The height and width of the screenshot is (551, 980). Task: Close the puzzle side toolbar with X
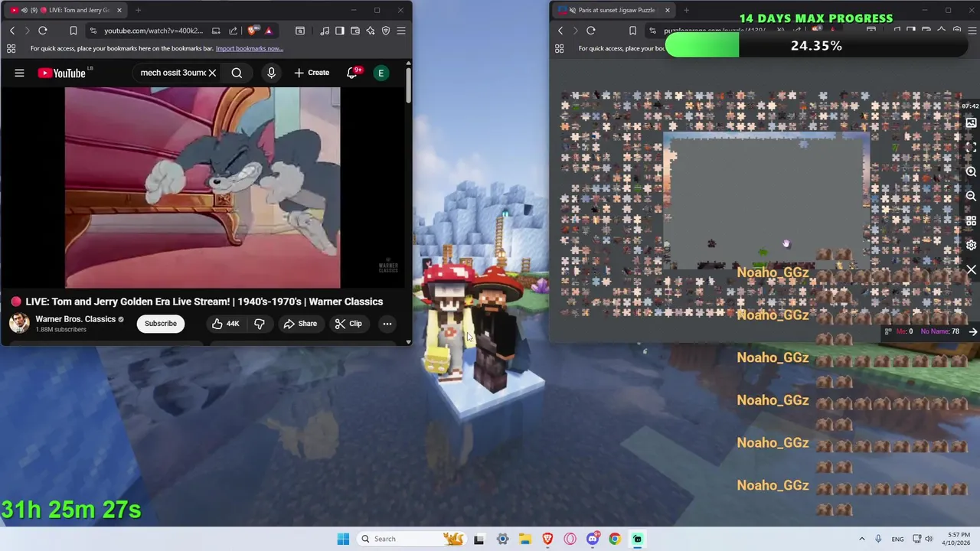tap(971, 270)
